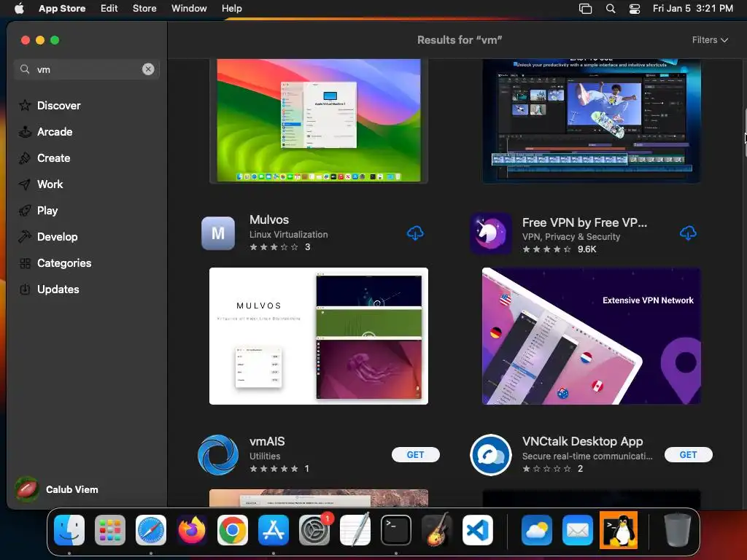The height and width of the screenshot is (560, 747).
Task: Open the Mulvos app icon
Action: 218,233
